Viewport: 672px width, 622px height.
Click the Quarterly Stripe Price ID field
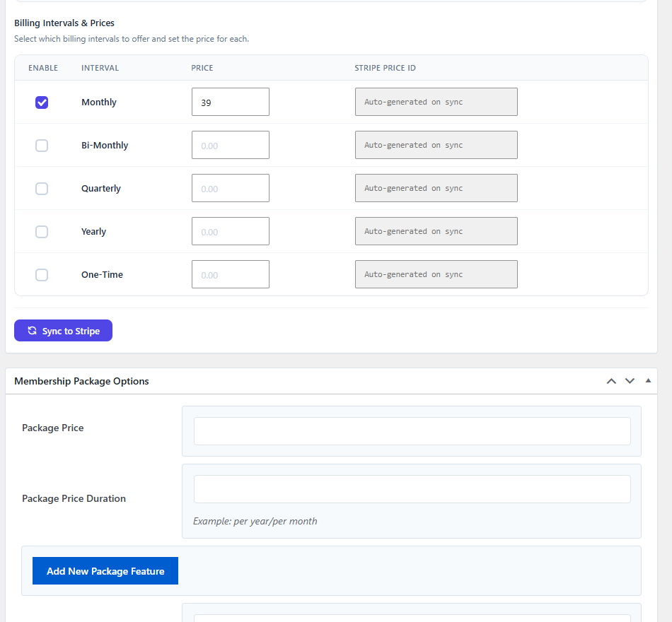coord(436,188)
